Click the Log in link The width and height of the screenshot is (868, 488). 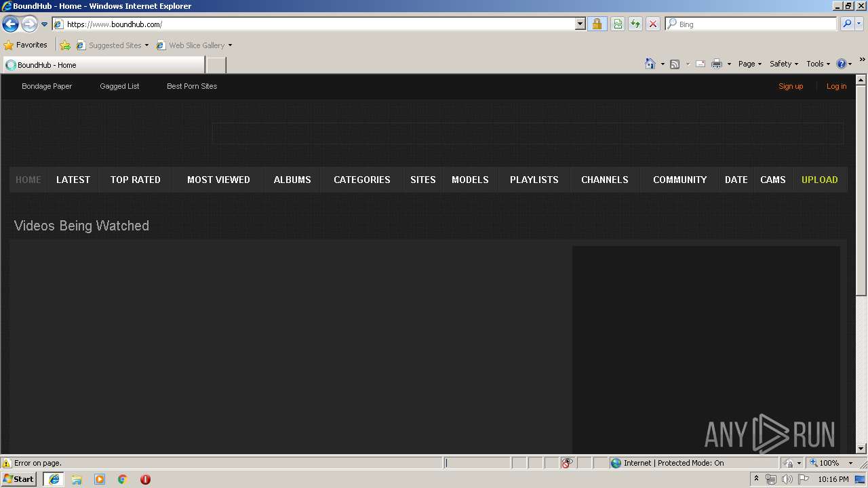tap(836, 86)
